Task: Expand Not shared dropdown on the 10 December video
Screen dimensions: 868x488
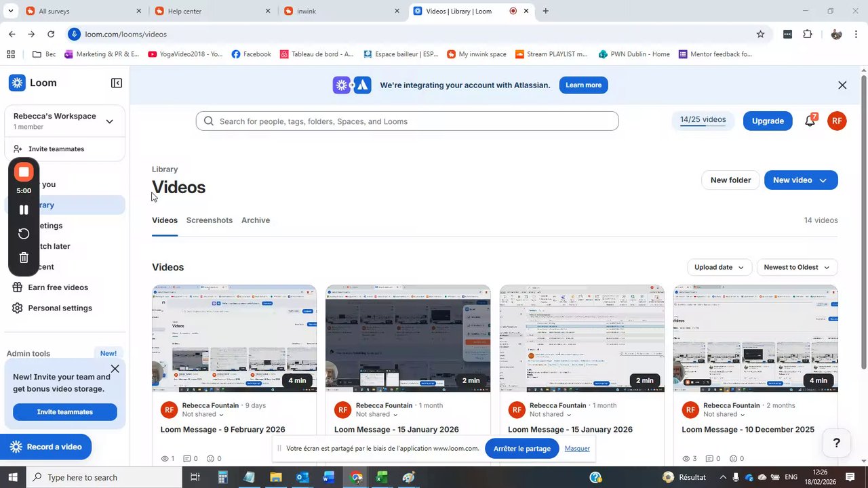Action: point(724,414)
